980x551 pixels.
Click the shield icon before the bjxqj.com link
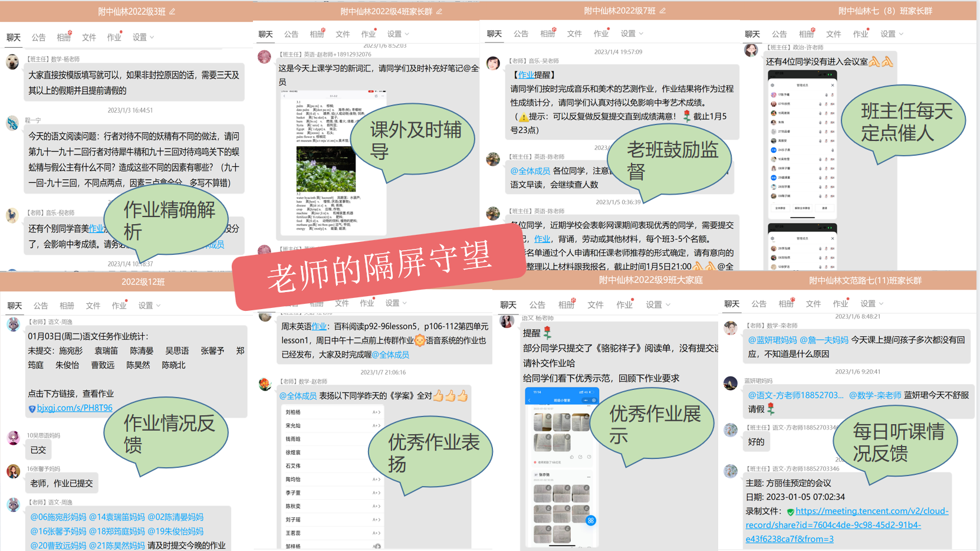[x=32, y=409]
